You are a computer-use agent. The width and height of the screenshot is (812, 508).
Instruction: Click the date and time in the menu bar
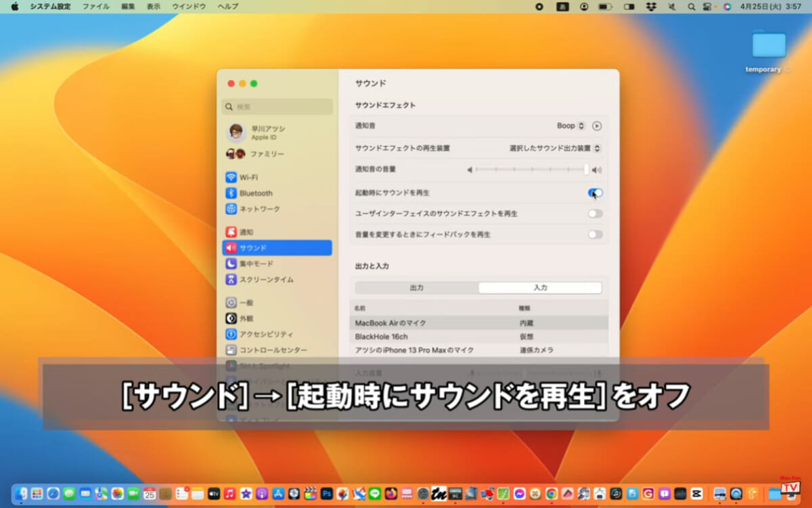(770, 7)
